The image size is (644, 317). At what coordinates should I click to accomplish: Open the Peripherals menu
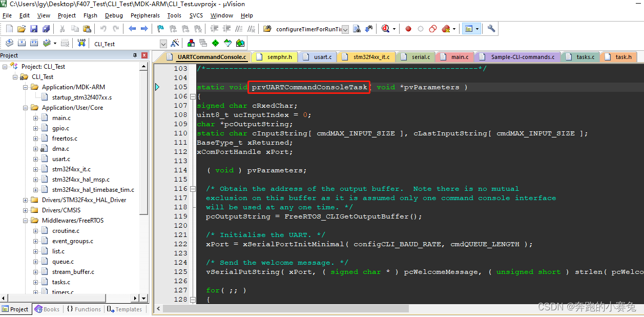click(145, 15)
